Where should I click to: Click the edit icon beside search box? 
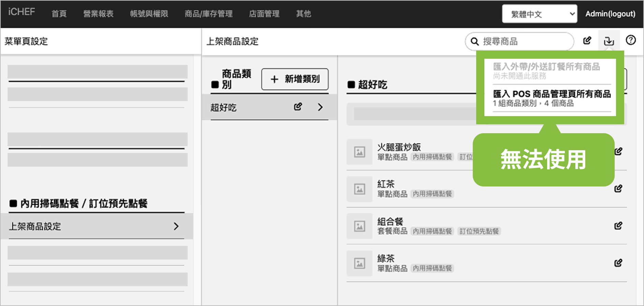587,41
